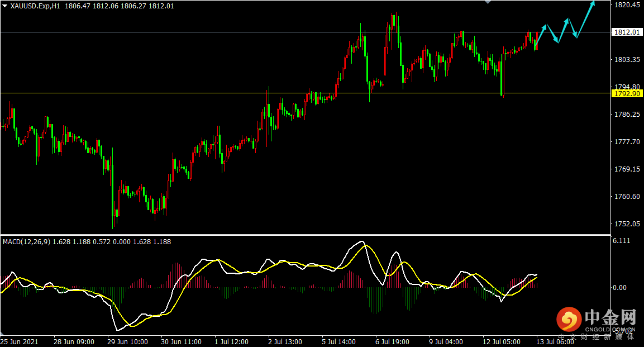The width and height of the screenshot is (644, 347).
Task: Click the yellow 1792.90 price level label
Action: (627, 94)
